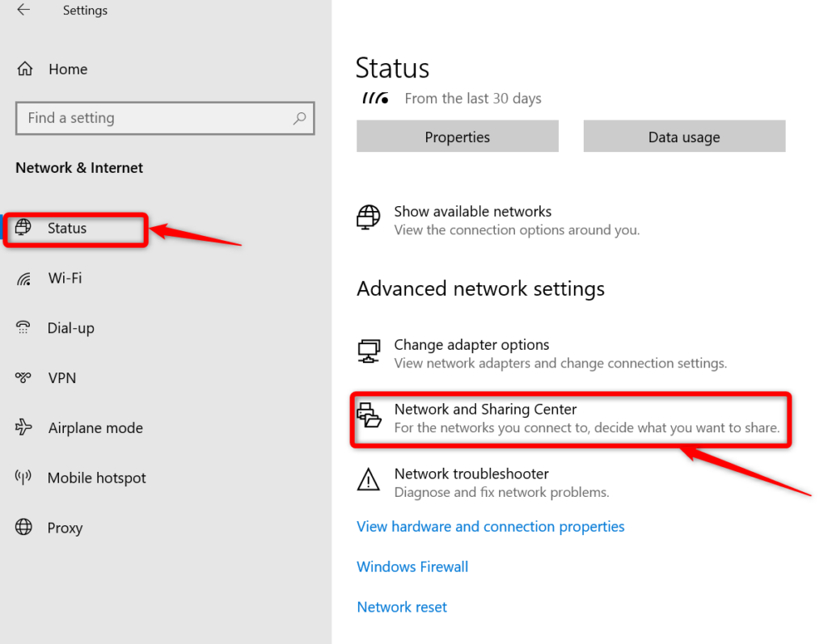Open Windows Firewall settings
Screen dimensions: 828x644
pos(412,566)
